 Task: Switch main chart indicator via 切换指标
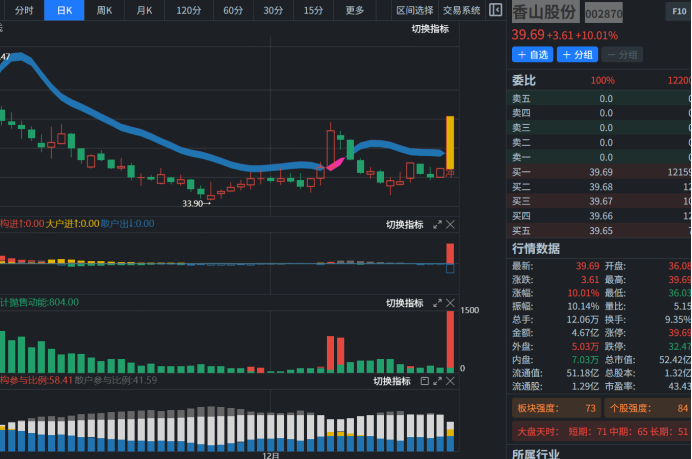click(430, 29)
